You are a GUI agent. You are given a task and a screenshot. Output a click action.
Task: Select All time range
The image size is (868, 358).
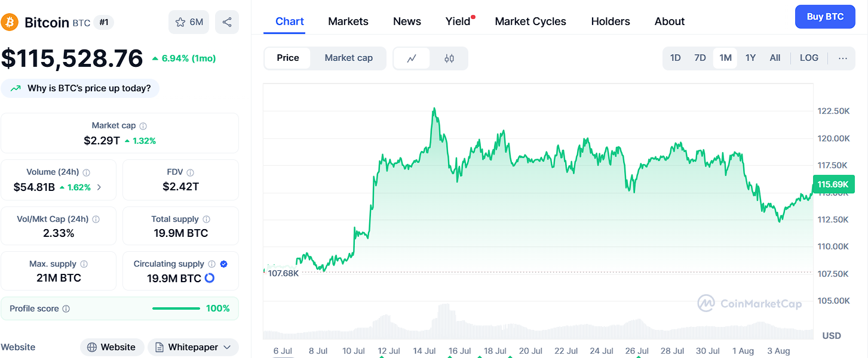click(775, 58)
